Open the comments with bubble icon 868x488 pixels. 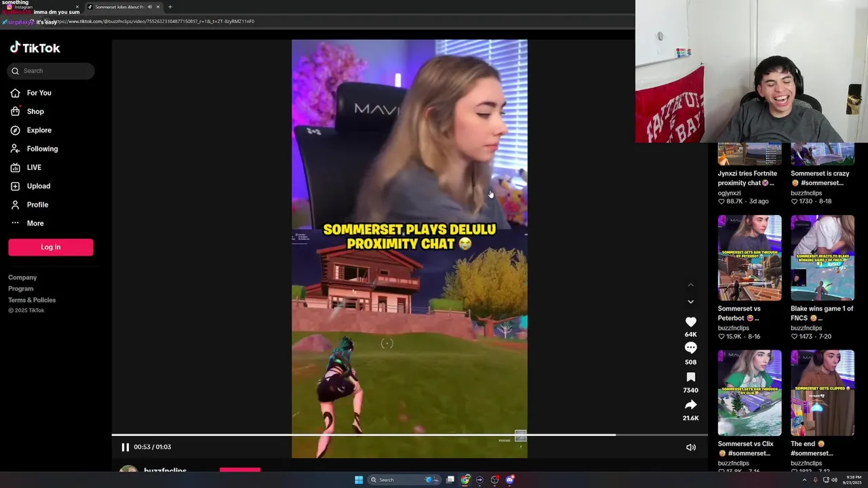(690, 348)
